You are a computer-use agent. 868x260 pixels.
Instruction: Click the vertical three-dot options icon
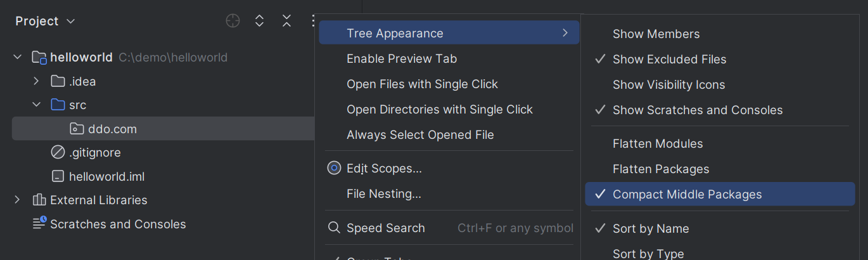(312, 21)
